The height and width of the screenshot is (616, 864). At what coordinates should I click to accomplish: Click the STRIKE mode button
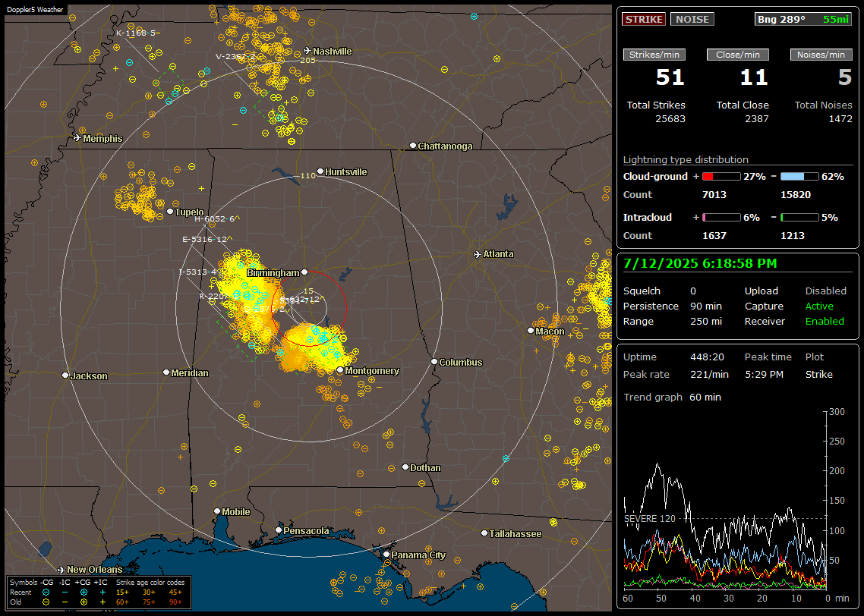point(644,19)
